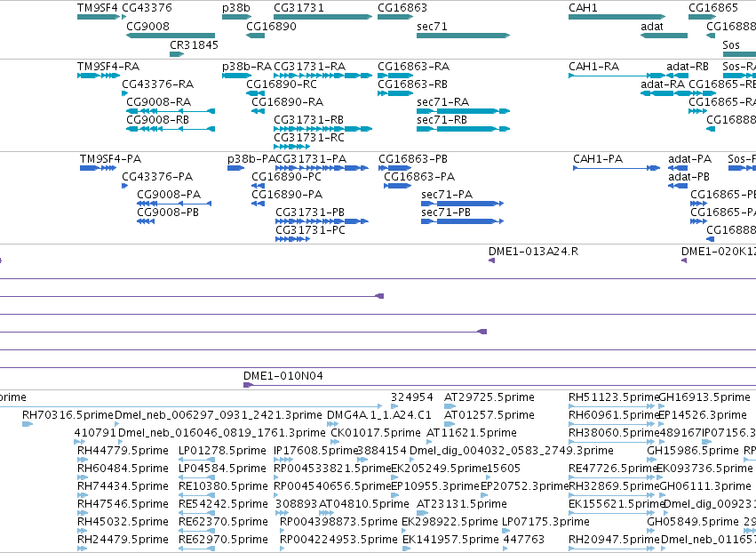Click the 'CG16890-PA' protein label

point(287,195)
